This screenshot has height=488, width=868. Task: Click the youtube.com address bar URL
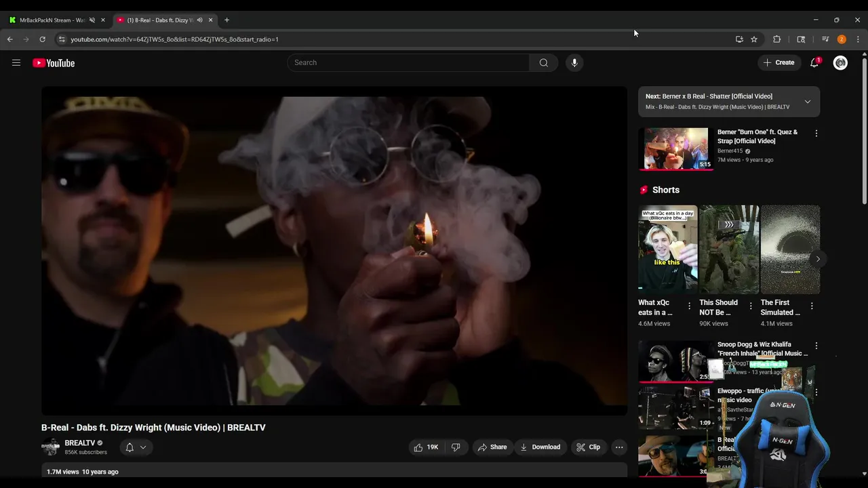(x=174, y=39)
